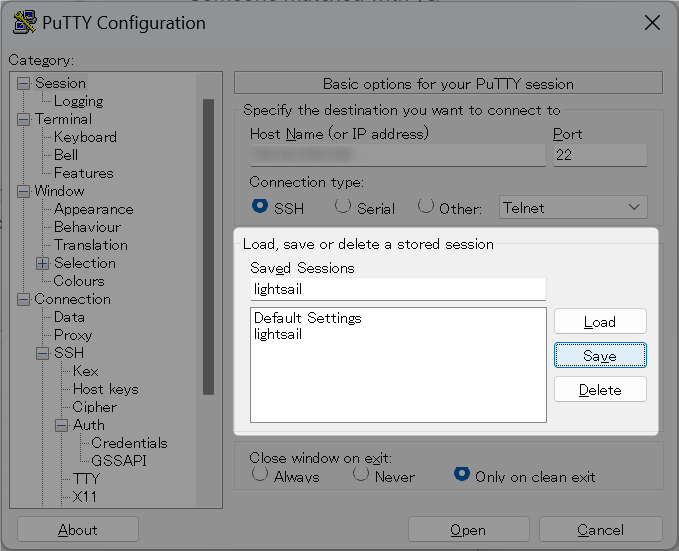
Task: Choose Never for close window on exit
Action: pos(360,474)
